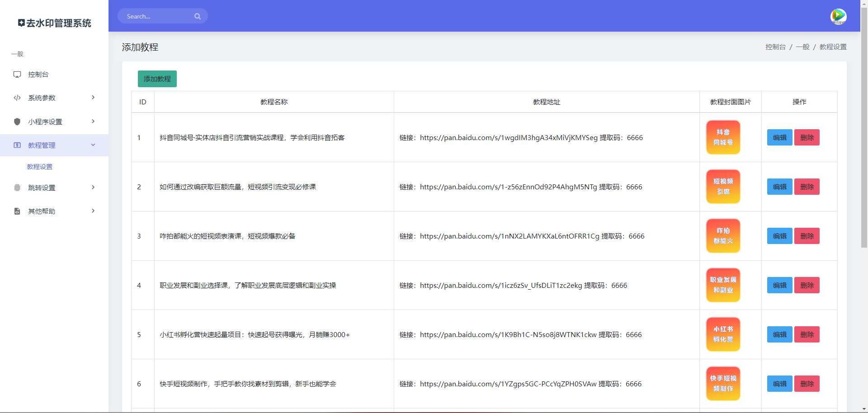
Task: Delete row 4 职业发展和副业 tutorial
Action: (807, 285)
